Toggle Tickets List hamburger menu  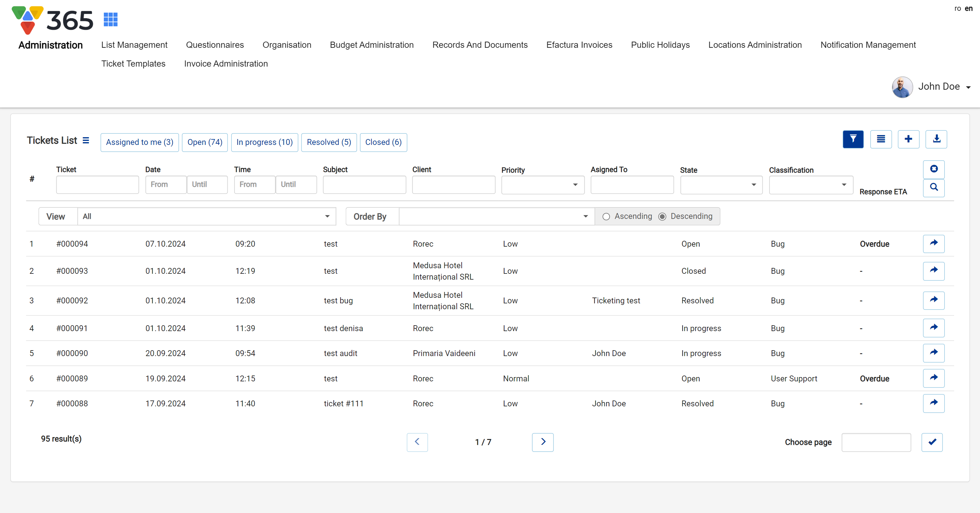click(x=86, y=140)
